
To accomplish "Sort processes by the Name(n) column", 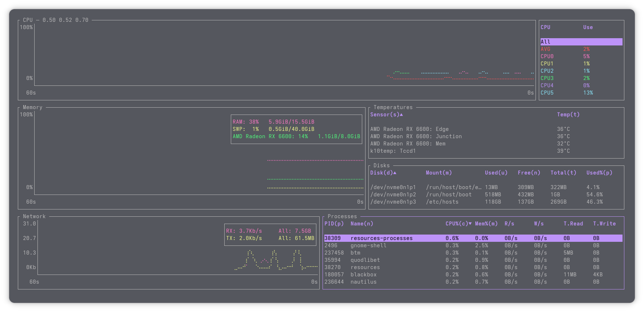I will tap(361, 224).
